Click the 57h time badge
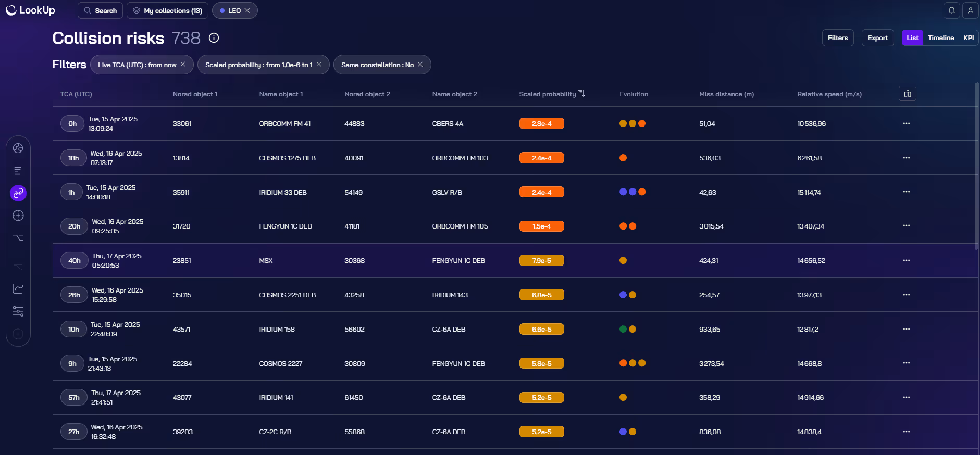Image resolution: width=980 pixels, height=455 pixels. 74,397
